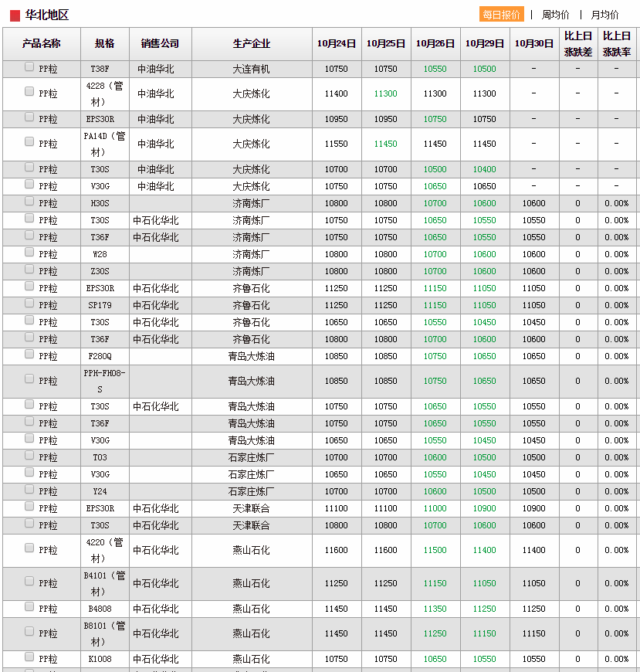Screen dimensions: 640x672
Task: Select checkbox of PA14D(管材) row
Action: coord(29,141)
